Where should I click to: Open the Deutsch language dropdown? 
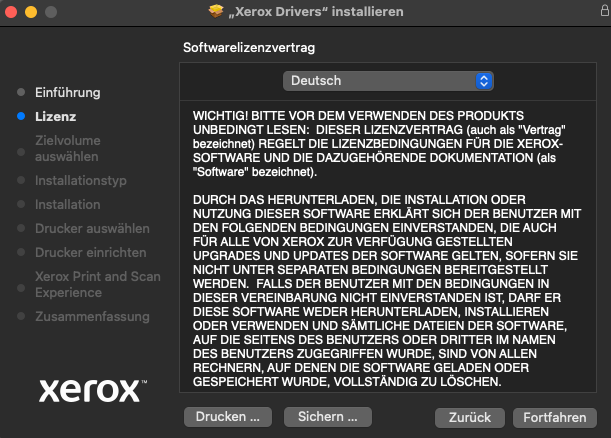387,81
